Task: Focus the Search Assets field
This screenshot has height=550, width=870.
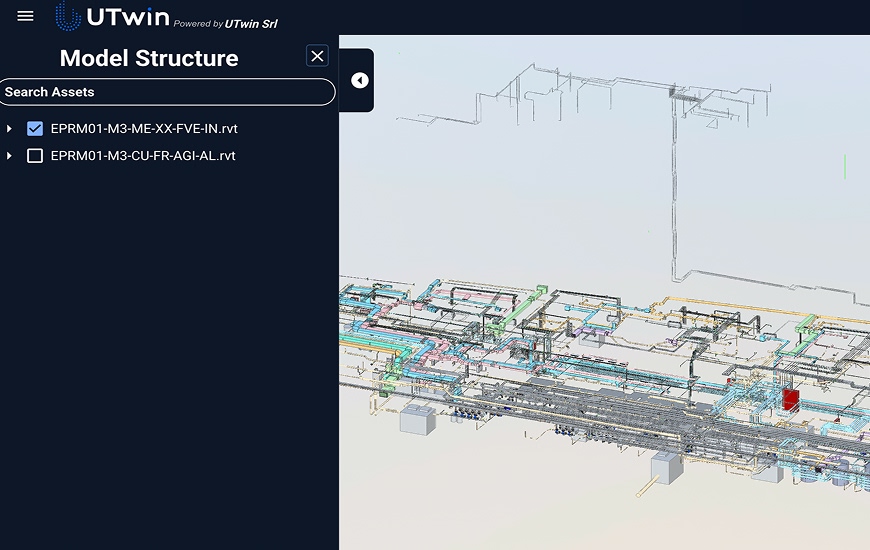Action: (x=167, y=92)
